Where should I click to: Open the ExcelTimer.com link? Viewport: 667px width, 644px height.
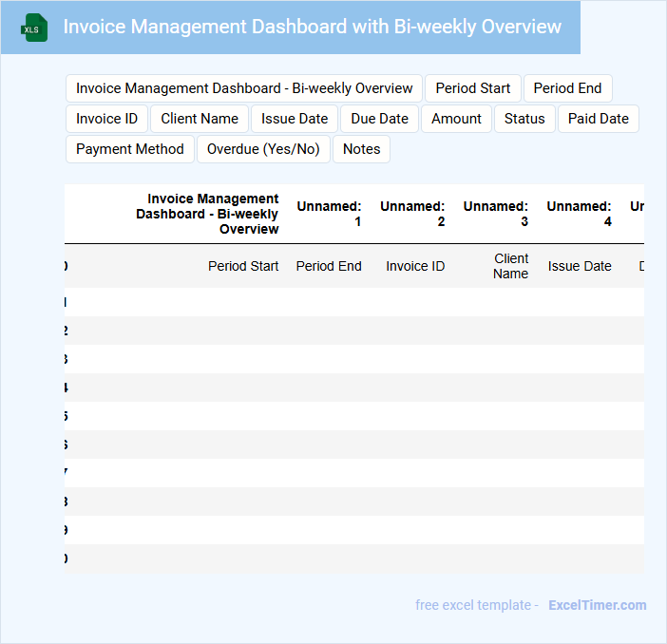pos(597,605)
